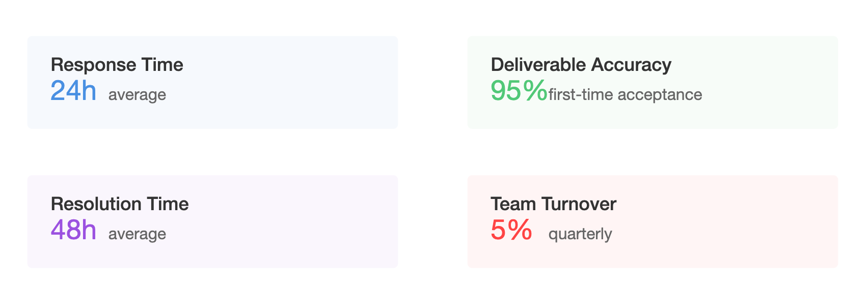Open the Deliverable Accuracy card
The height and width of the screenshot is (302, 868).
(653, 82)
